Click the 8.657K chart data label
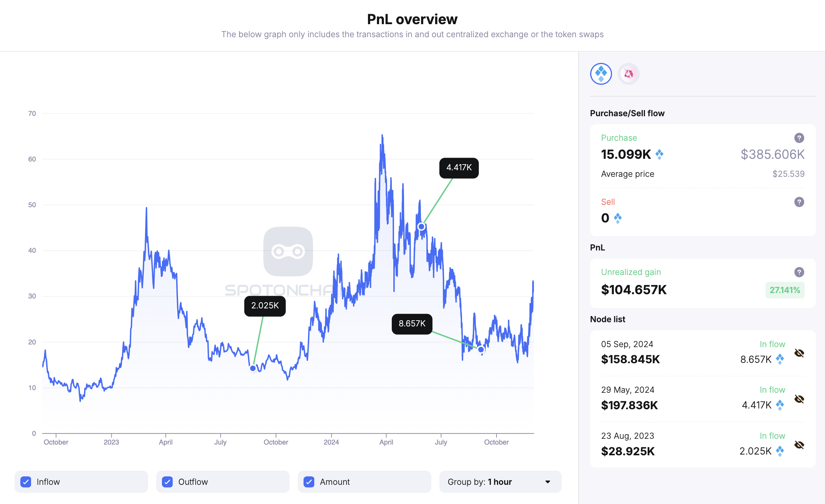Viewport: 825px width, 504px height. pos(412,324)
